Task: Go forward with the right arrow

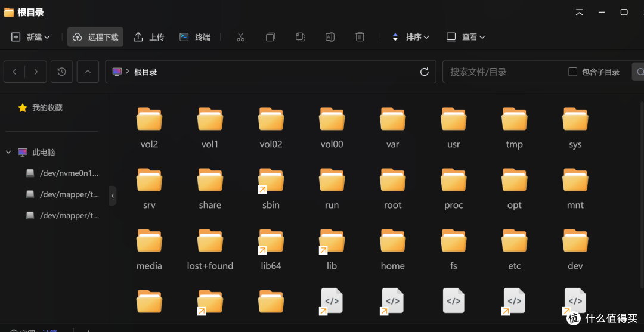Action: 36,72
